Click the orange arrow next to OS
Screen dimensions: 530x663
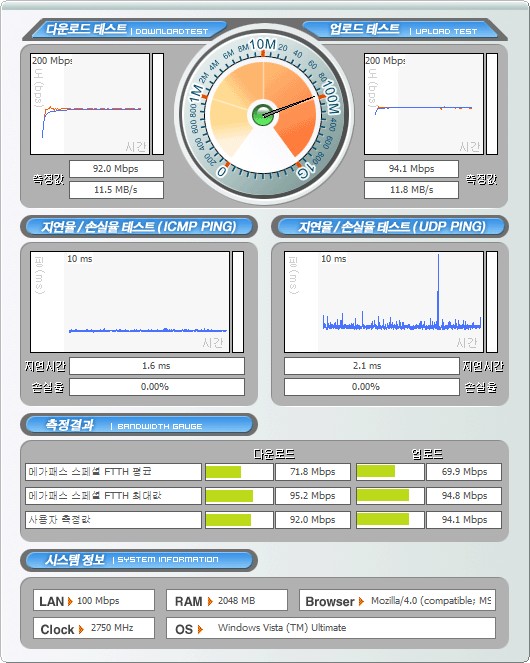(x=200, y=630)
